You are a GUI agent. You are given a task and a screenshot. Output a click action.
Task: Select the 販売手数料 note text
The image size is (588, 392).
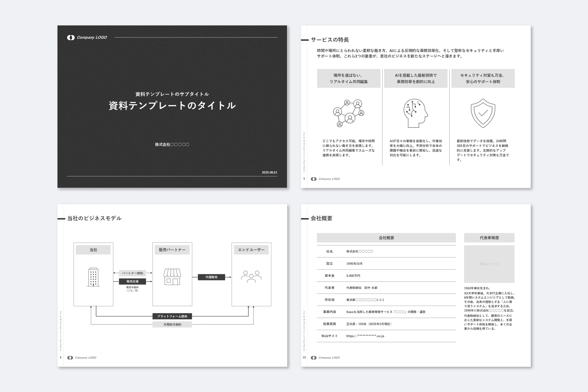click(132, 289)
